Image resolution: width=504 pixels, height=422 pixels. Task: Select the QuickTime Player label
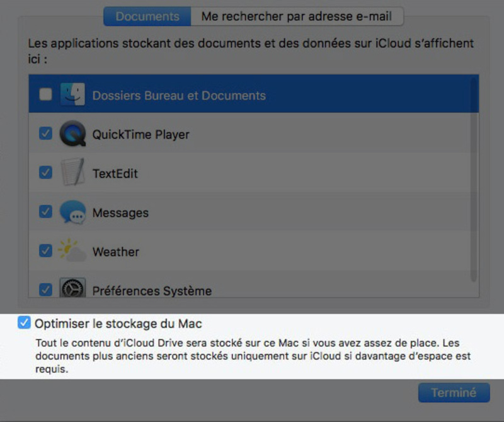coord(140,134)
